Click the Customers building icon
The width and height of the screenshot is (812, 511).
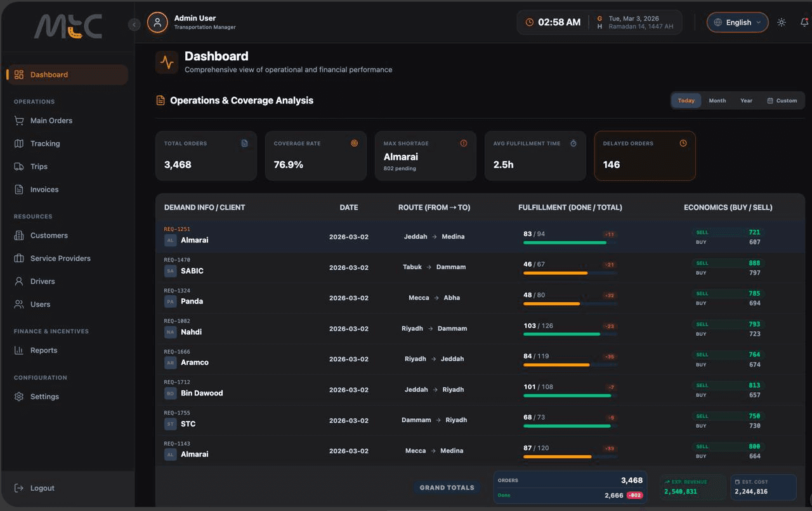19,236
